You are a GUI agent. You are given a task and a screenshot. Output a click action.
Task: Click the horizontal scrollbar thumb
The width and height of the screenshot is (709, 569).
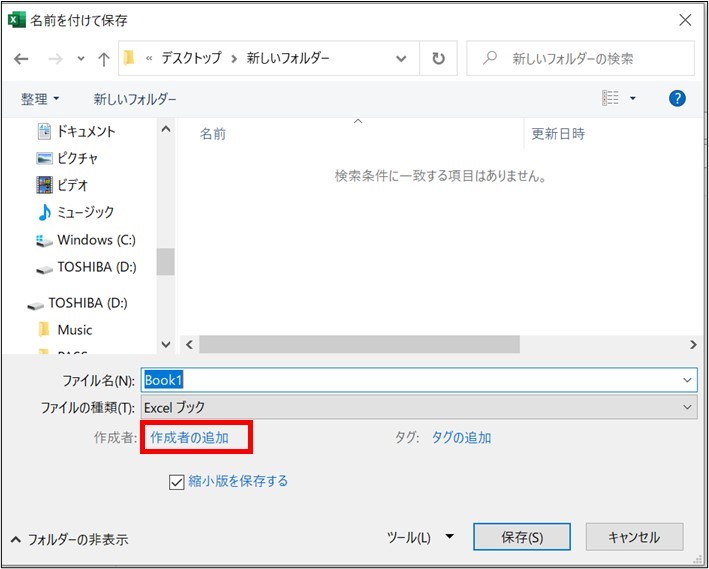tap(359, 345)
